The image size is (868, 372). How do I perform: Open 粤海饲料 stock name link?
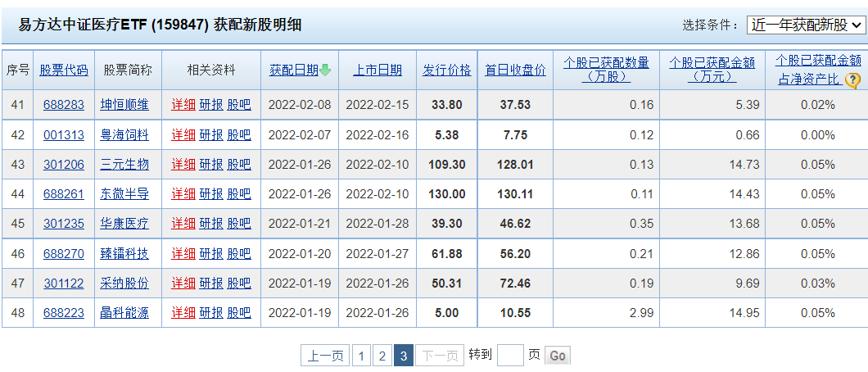[124, 134]
